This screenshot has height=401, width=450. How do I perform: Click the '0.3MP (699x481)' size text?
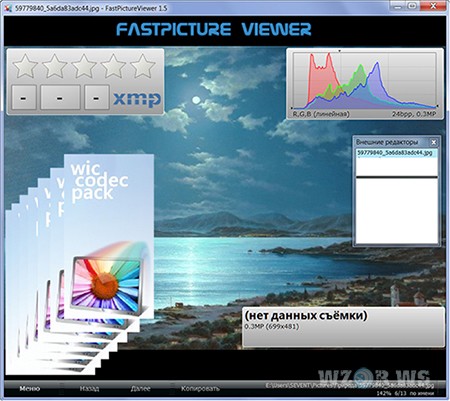pyautogui.click(x=272, y=327)
